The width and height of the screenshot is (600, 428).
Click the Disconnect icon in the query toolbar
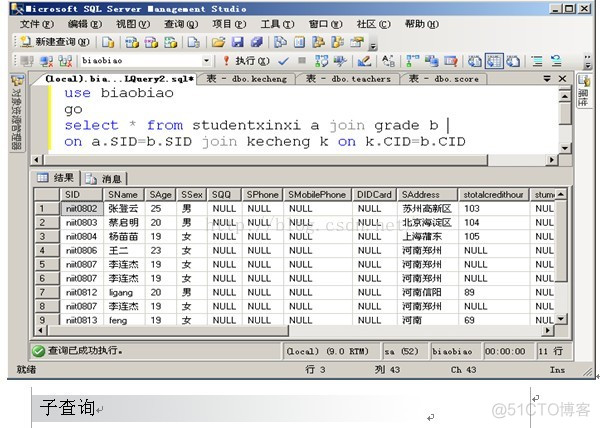tap(46, 61)
